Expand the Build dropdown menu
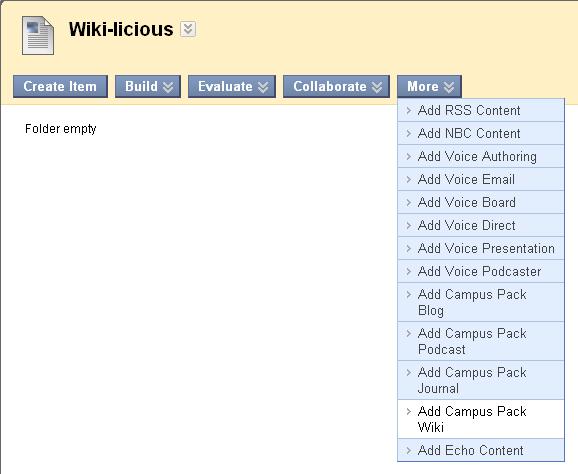Image resolution: width=578 pixels, height=474 pixels. pos(148,87)
